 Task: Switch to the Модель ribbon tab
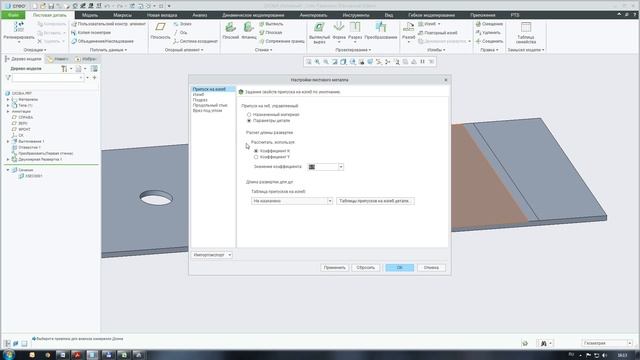click(90, 15)
